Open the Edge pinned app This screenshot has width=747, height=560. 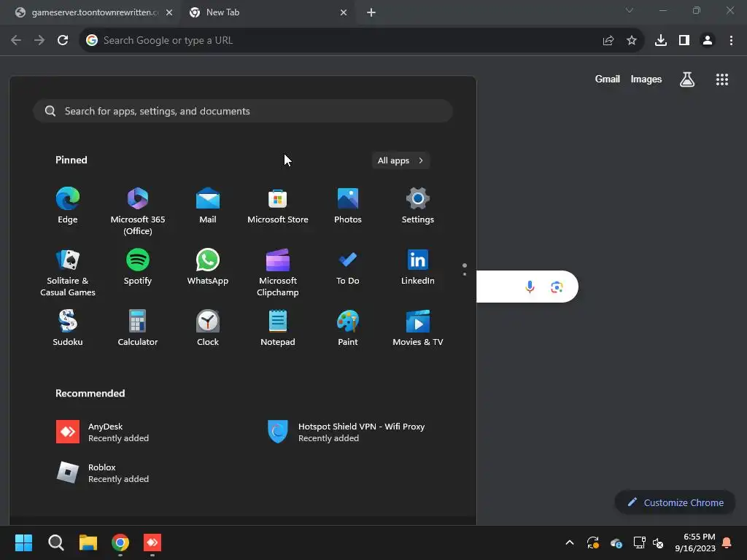click(68, 206)
